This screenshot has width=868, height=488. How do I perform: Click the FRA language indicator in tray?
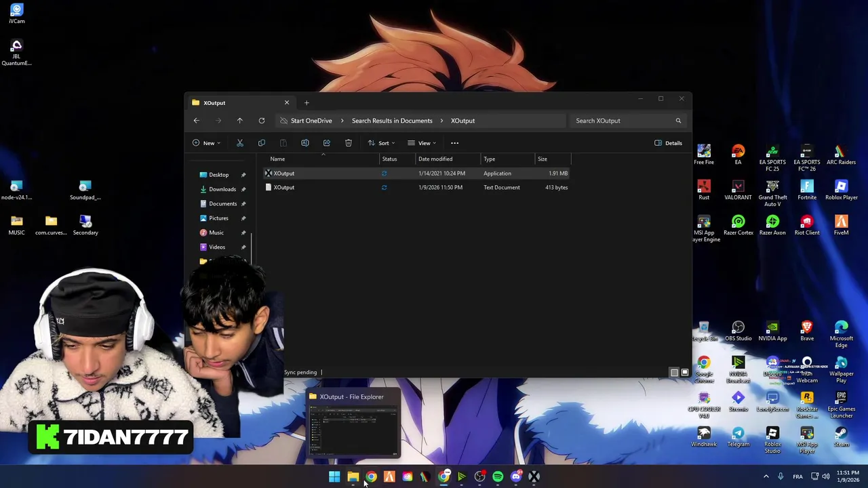pos(798,476)
